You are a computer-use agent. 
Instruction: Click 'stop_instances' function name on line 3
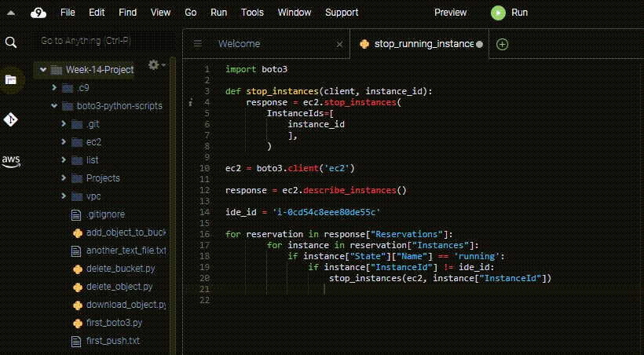(283, 92)
